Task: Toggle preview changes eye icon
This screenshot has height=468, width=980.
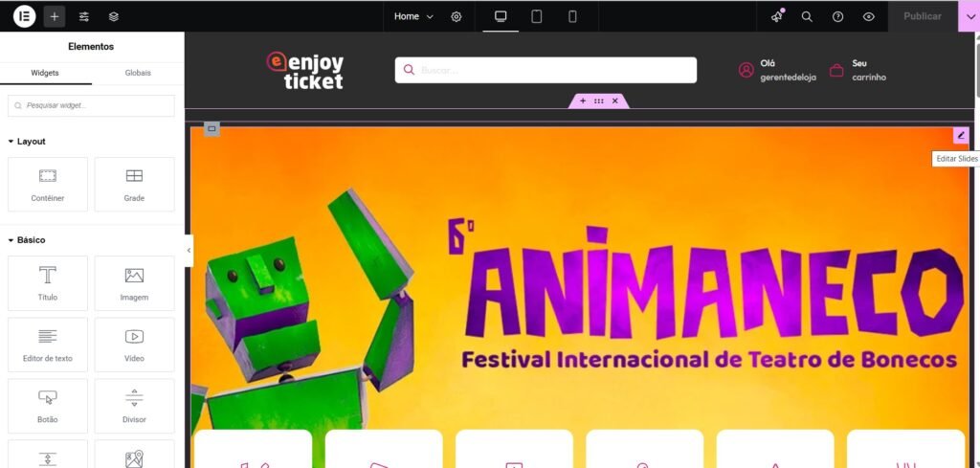Action: coord(869,17)
